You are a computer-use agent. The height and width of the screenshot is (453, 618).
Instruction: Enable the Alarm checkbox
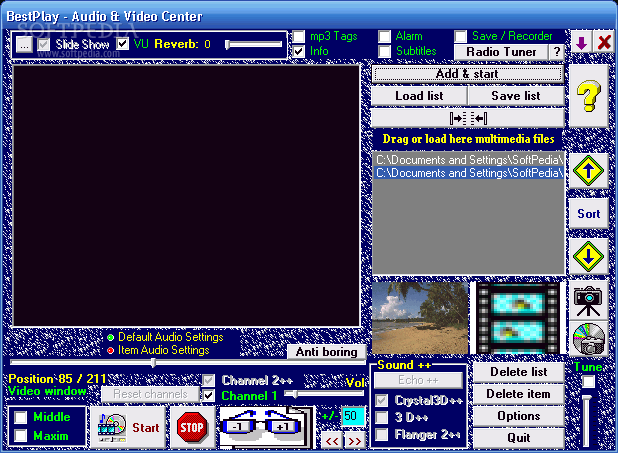pos(384,37)
